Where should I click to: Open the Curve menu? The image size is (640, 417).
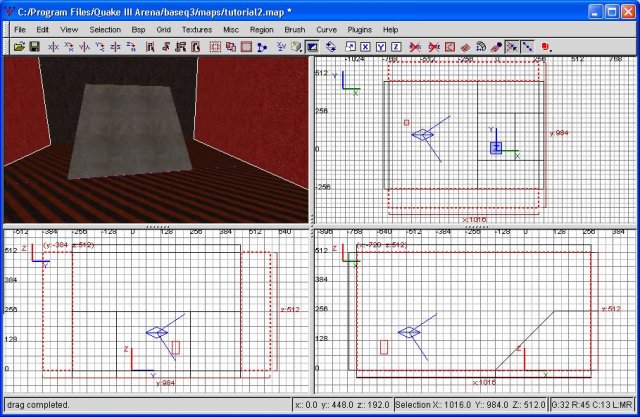(x=326, y=30)
